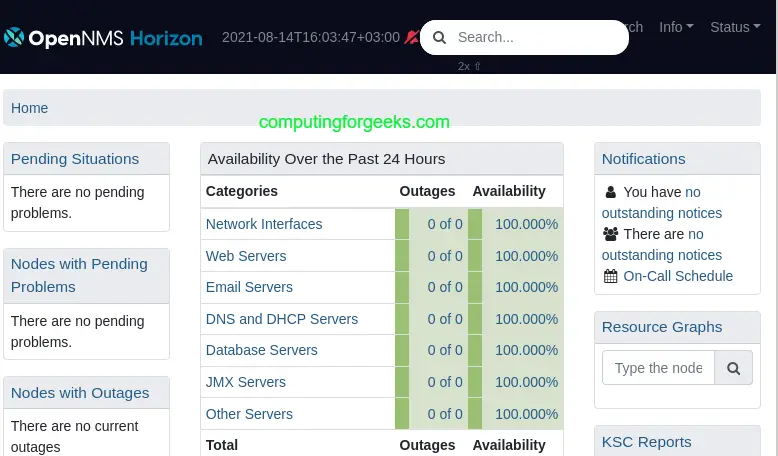Open the Status dropdown menu
The width and height of the screenshot is (778, 456).
tap(735, 27)
